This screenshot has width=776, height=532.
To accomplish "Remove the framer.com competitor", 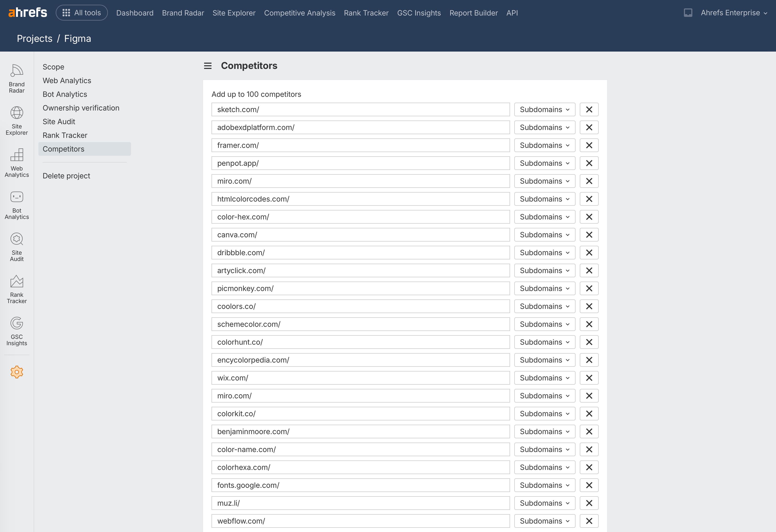I will tap(589, 145).
